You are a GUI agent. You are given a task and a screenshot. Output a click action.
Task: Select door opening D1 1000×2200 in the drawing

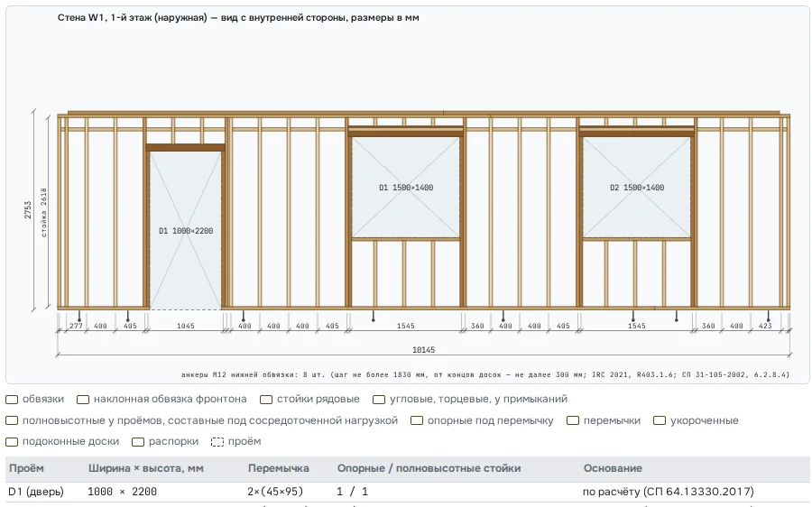tap(185, 230)
